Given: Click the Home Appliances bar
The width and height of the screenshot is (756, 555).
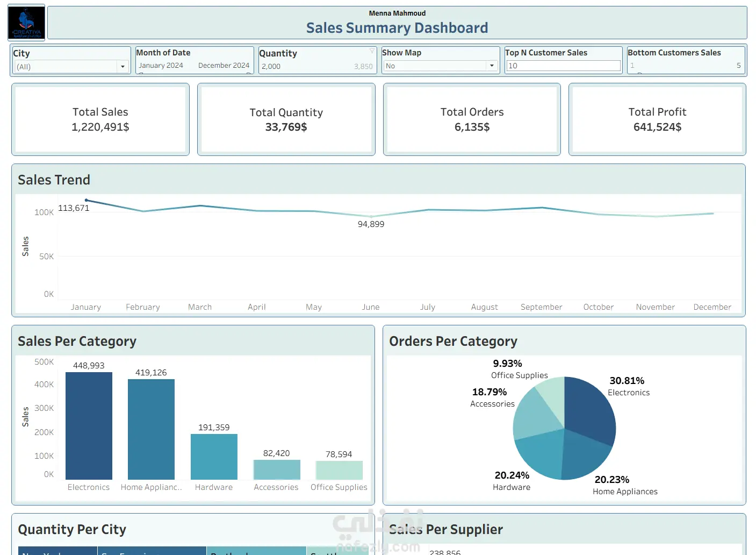Looking at the screenshot, I should click(151, 429).
